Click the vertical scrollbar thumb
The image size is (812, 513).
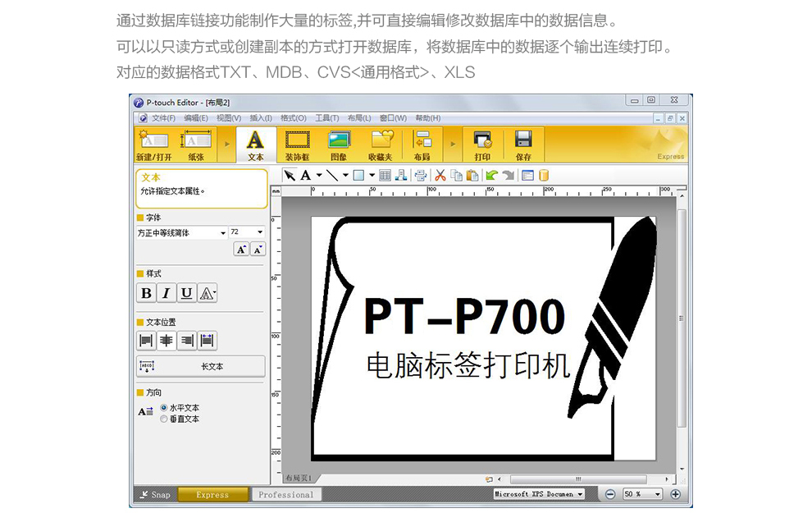click(682, 318)
